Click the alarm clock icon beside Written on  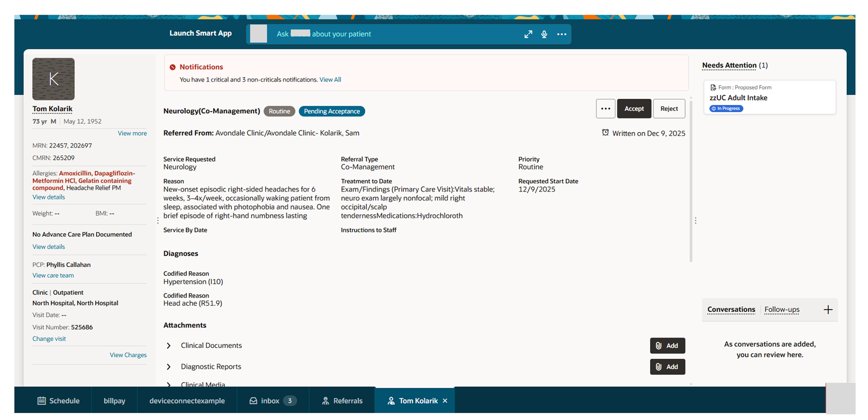[605, 132]
